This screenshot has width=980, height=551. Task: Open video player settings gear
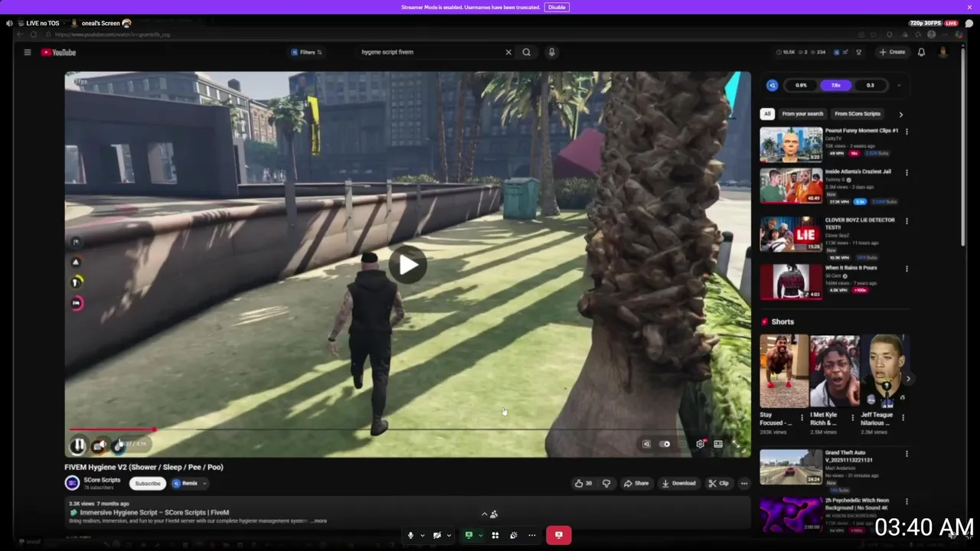[x=700, y=444]
